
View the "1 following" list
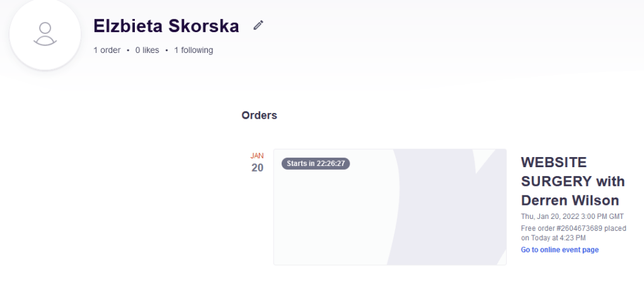point(193,50)
